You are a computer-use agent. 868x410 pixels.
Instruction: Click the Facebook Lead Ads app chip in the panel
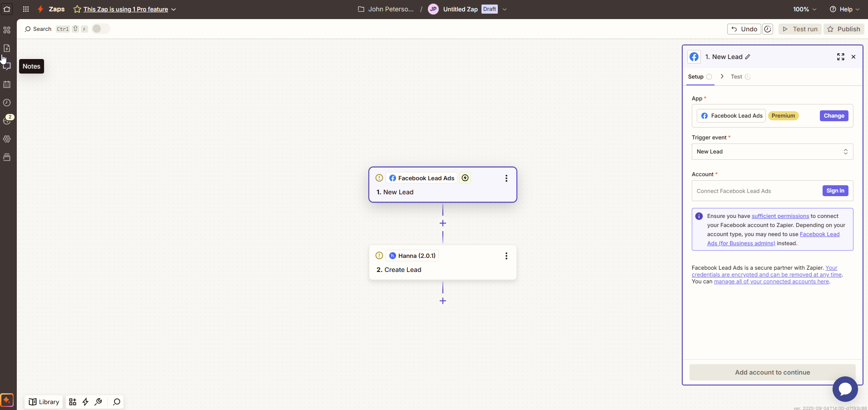[x=731, y=116]
